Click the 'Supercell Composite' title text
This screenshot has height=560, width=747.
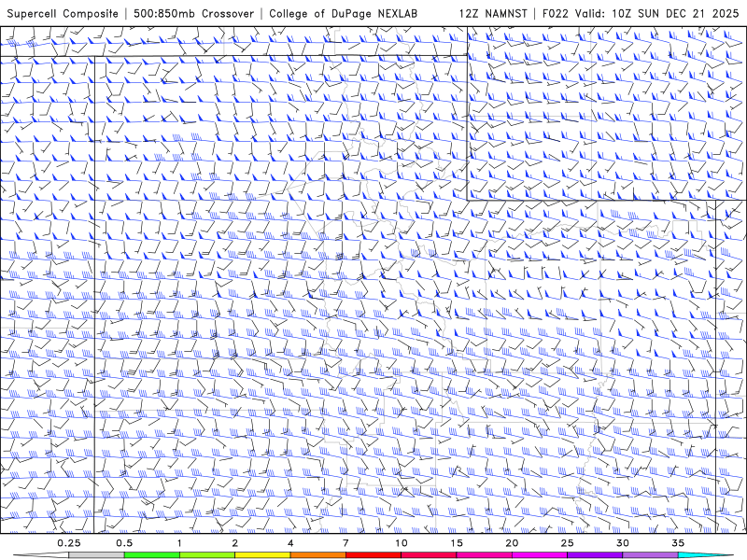pyautogui.click(x=63, y=13)
